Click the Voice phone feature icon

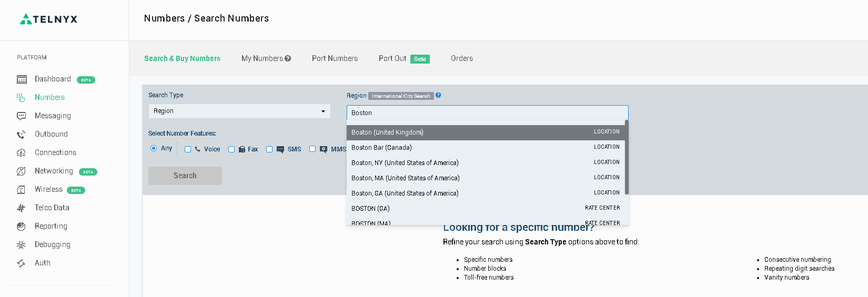[198, 149]
